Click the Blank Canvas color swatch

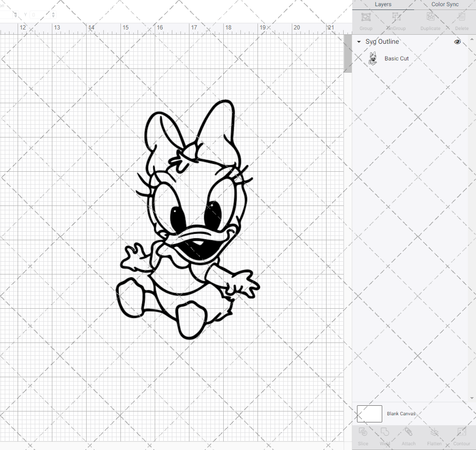(x=369, y=414)
